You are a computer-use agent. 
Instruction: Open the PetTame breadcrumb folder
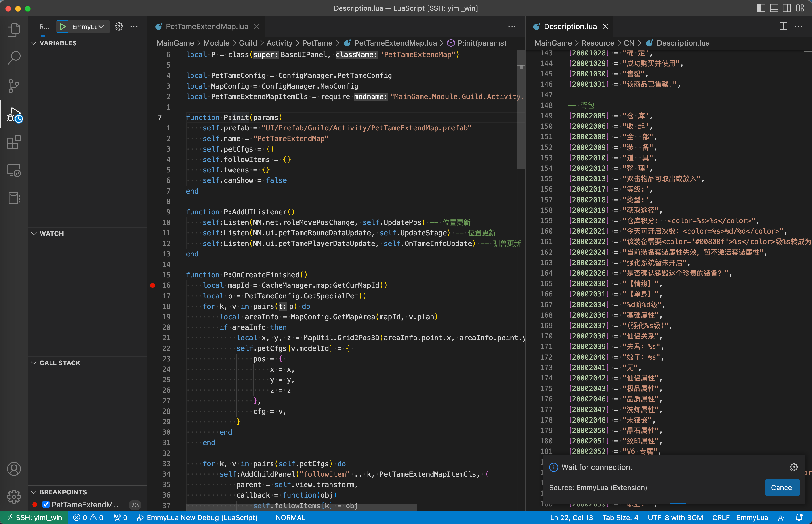click(x=317, y=43)
